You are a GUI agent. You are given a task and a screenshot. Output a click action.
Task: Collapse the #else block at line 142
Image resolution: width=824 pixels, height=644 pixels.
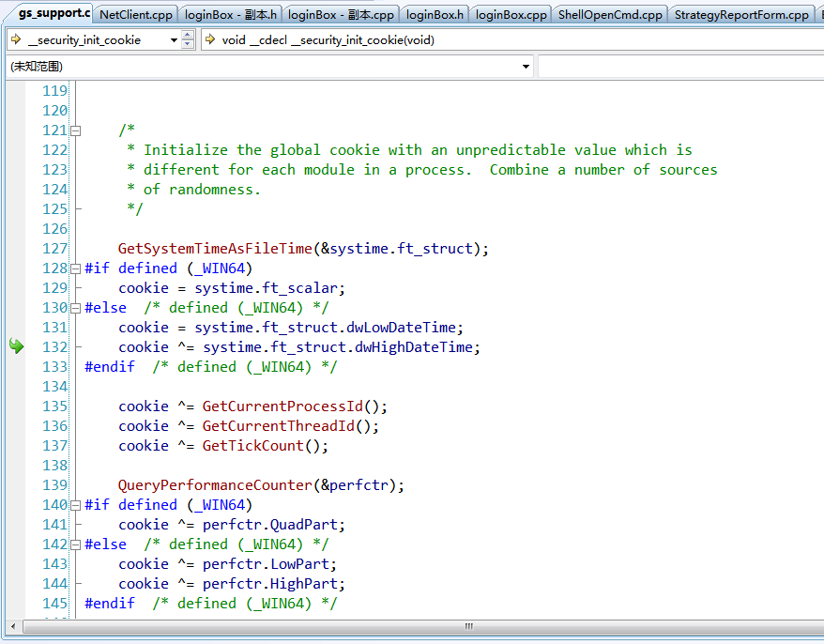pyautogui.click(x=76, y=544)
